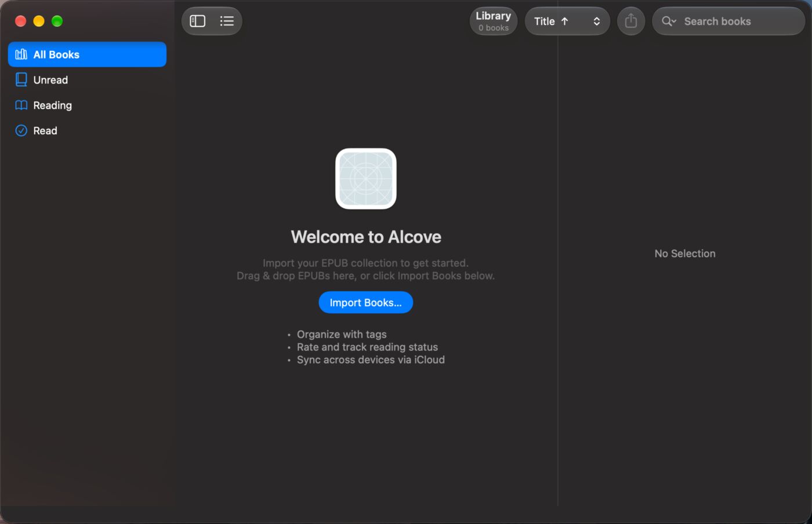Open the Reading category
812x524 pixels.
click(87, 105)
